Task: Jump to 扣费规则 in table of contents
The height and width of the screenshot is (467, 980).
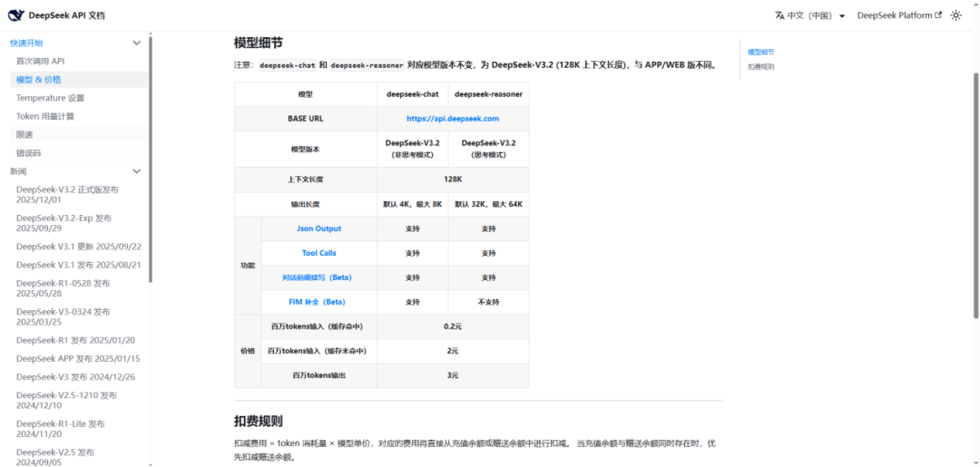Action: pyautogui.click(x=760, y=66)
